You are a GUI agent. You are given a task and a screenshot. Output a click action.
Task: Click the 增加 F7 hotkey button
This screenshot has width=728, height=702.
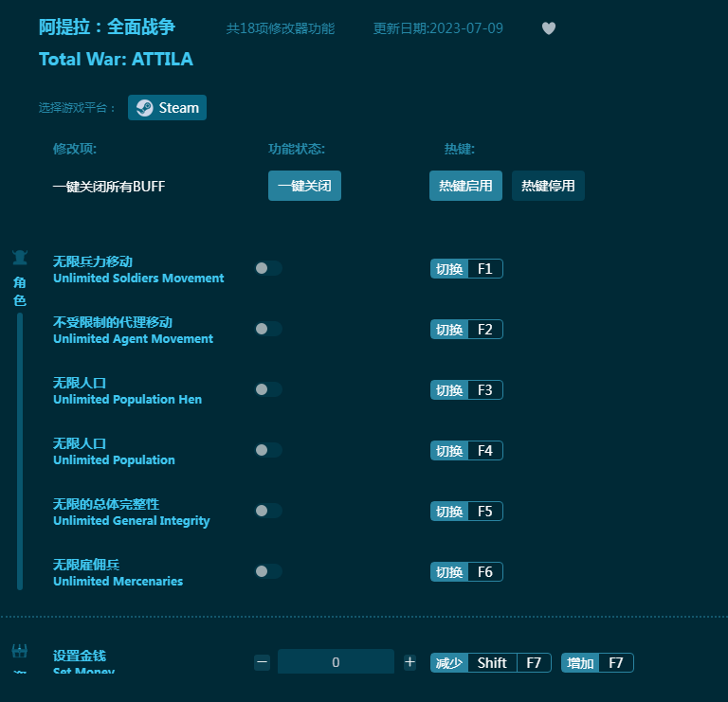click(597, 662)
